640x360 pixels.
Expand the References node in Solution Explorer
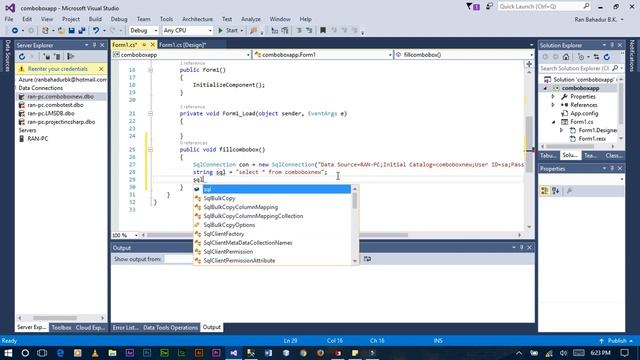pyautogui.click(x=553, y=105)
